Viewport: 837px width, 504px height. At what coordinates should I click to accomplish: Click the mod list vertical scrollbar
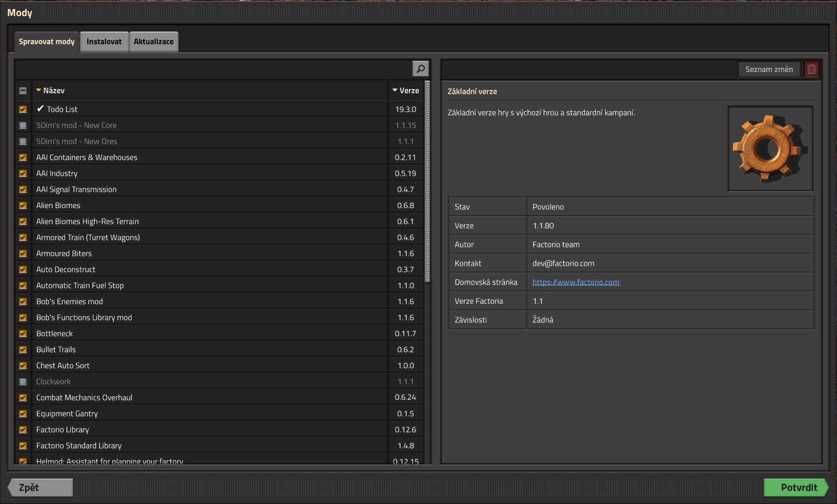tap(427, 182)
